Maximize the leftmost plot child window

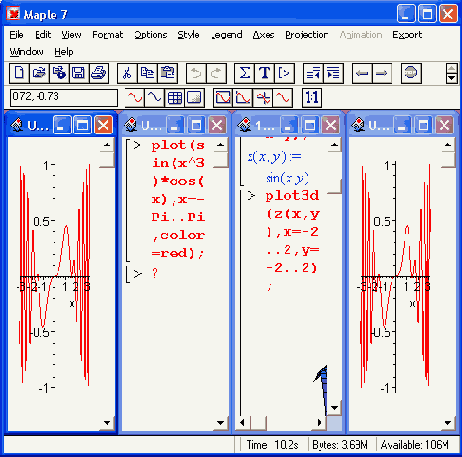(82, 125)
